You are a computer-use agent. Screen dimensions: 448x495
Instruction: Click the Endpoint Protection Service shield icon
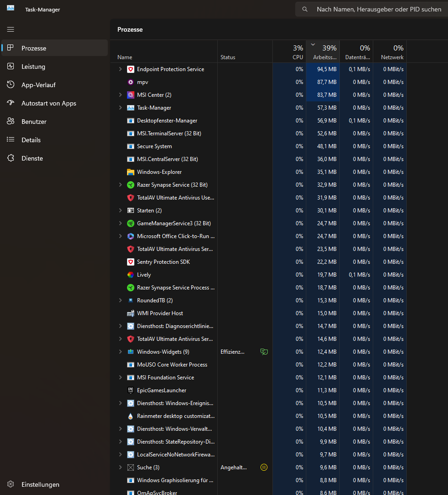[x=131, y=69]
